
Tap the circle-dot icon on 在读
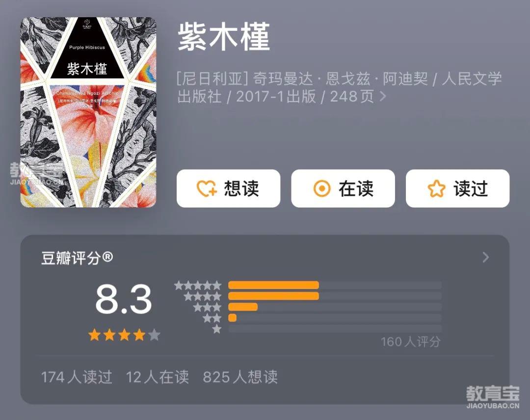[321, 188]
